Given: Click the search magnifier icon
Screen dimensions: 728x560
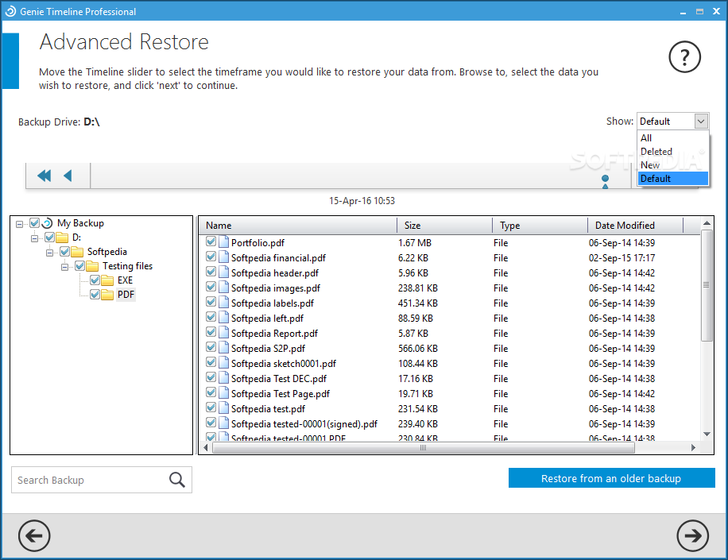Looking at the screenshot, I should (x=177, y=480).
